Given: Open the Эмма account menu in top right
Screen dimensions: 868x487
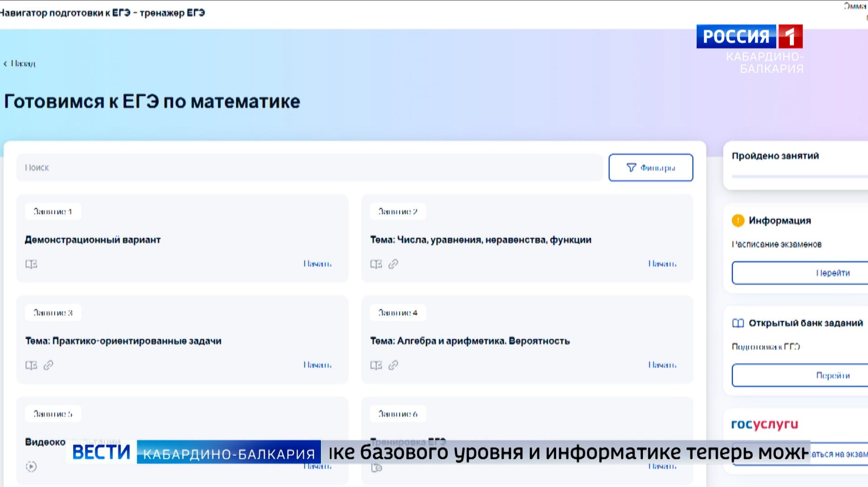Looking at the screenshot, I should 857,6.
